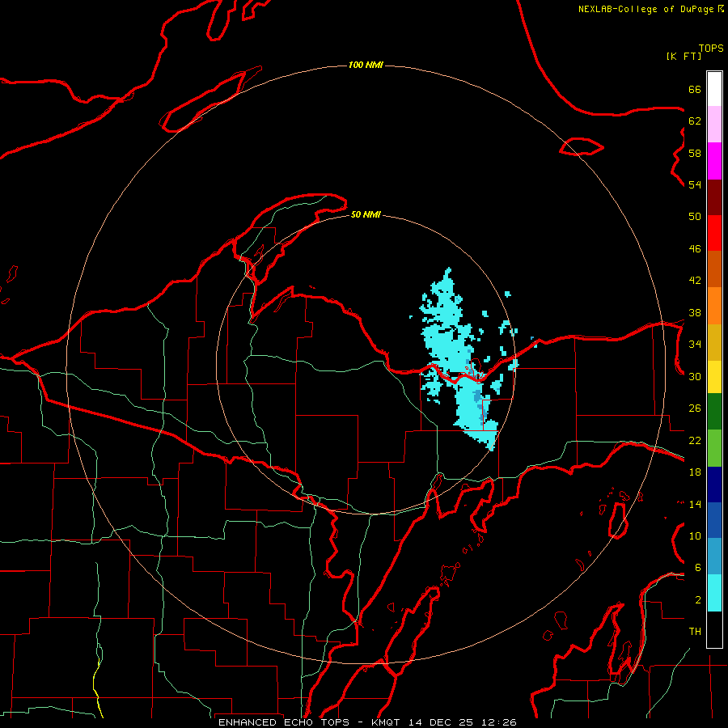The image size is (728, 728).
Task: Select the "26" scale label
Action: point(695,408)
